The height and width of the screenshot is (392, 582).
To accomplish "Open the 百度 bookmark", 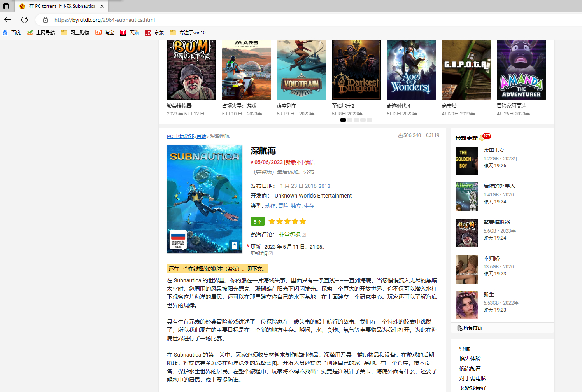I will [x=12, y=33].
